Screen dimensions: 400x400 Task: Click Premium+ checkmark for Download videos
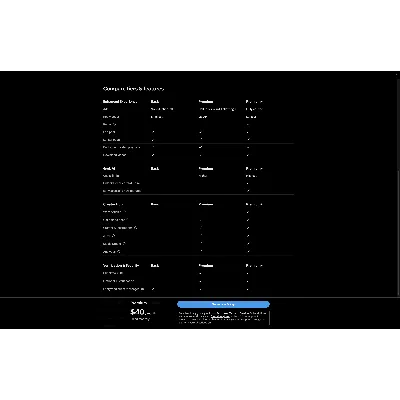(x=248, y=155)
